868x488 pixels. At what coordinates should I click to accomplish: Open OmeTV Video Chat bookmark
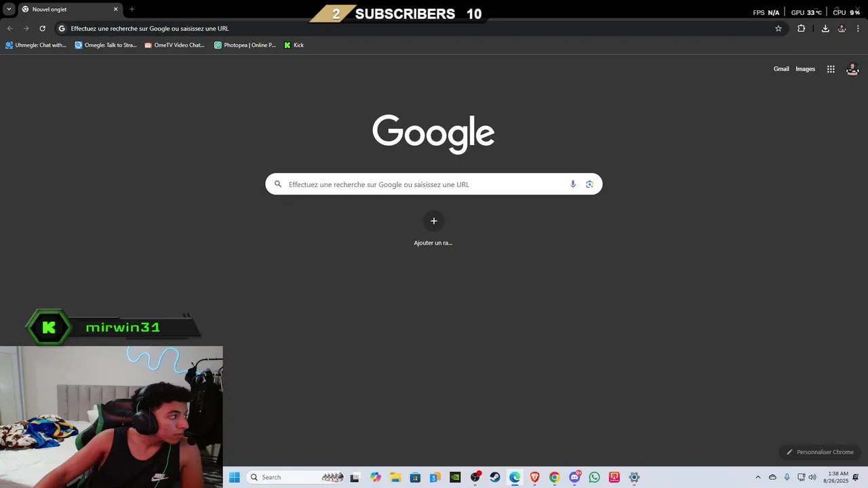point(175,45)
